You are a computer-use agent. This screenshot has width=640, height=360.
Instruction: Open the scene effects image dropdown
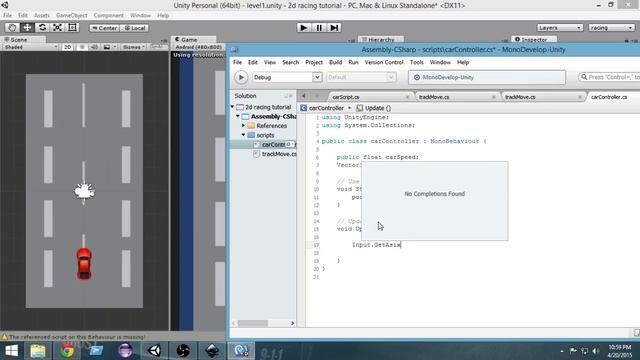coord(109,47)
